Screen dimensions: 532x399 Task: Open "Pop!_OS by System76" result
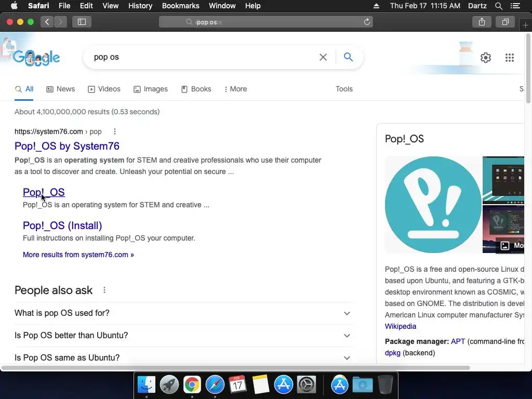67,146
